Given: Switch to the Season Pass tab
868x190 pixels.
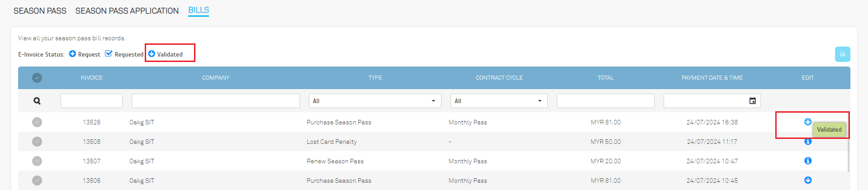Looking at the screenshot, I should [x=40, y=10].
